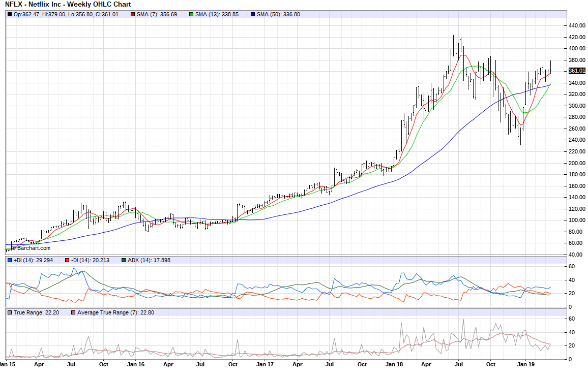Click the NFLX Weekly OHLC Chart title

pyautogui.click(x=61, y=5)
